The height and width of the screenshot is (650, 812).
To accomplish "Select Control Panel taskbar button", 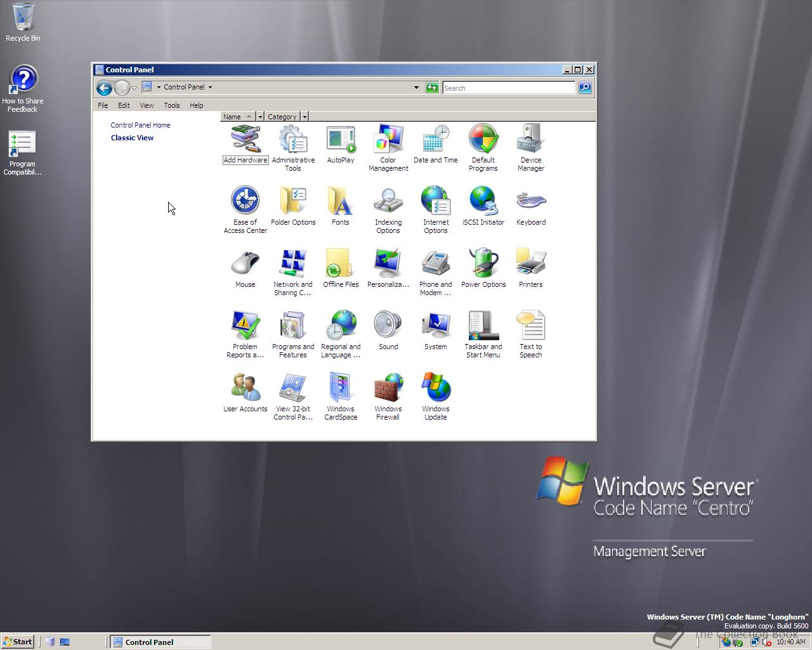I will pos(160,642).
